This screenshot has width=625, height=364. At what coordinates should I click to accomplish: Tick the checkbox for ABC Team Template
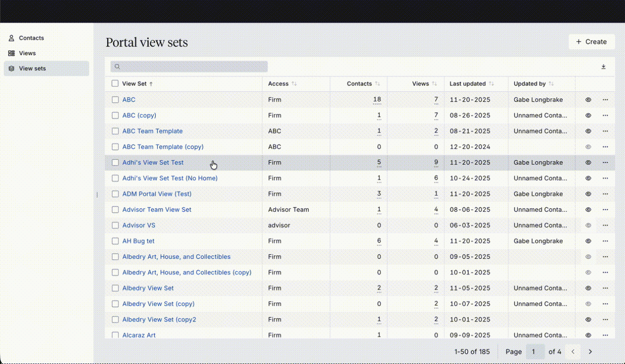(x=115, y=131)
